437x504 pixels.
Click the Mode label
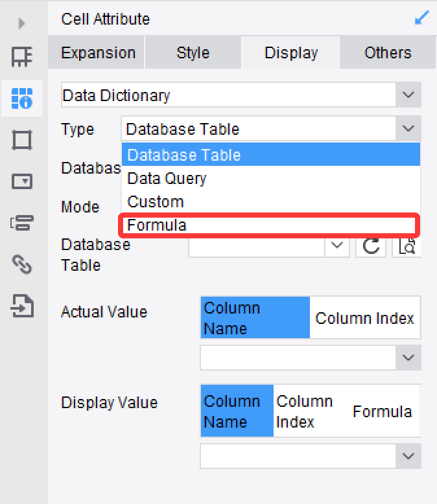tap(80, 207)
